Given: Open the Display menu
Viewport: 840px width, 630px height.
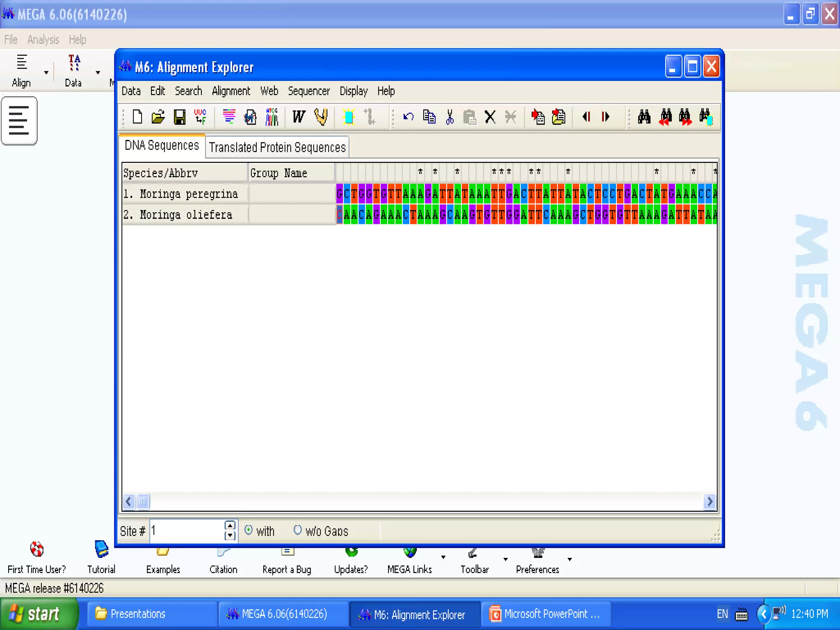Looking at the screenshot, I should tap(354, 91).
